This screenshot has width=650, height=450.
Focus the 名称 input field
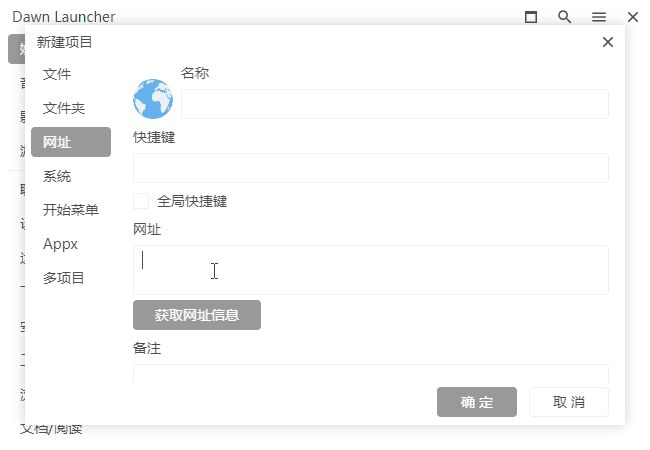(394, 104)
